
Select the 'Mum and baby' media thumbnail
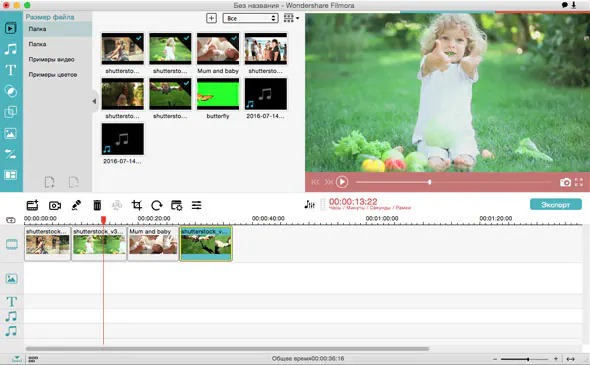coord(218,49)
